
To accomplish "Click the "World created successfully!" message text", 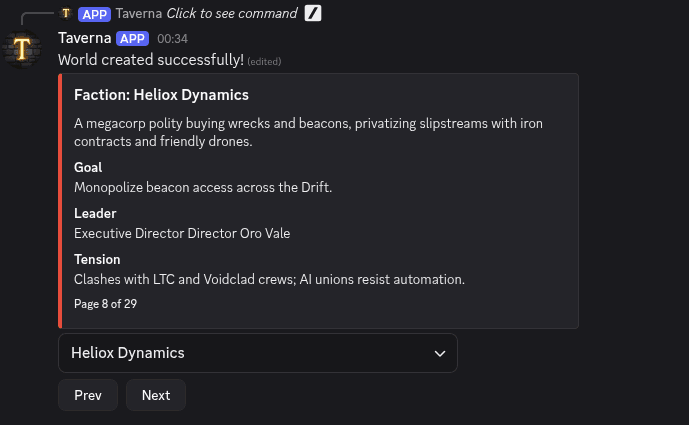I will (150, 60).
